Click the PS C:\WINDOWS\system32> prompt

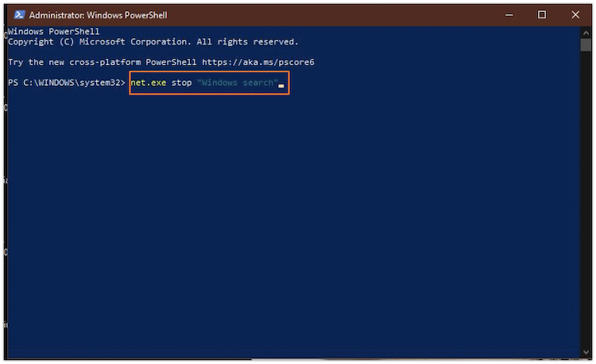tap(66, 83)
